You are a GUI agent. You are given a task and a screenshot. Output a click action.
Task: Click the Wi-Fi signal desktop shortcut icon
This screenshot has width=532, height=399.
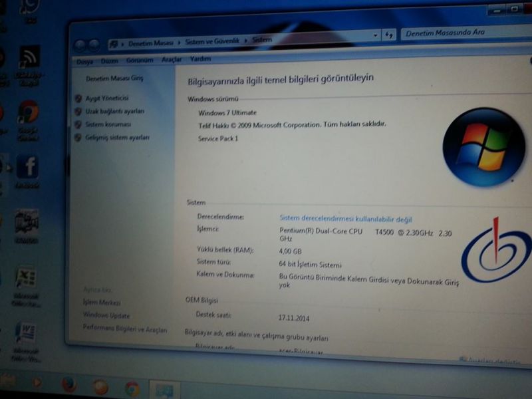click(x=29, y=57)
